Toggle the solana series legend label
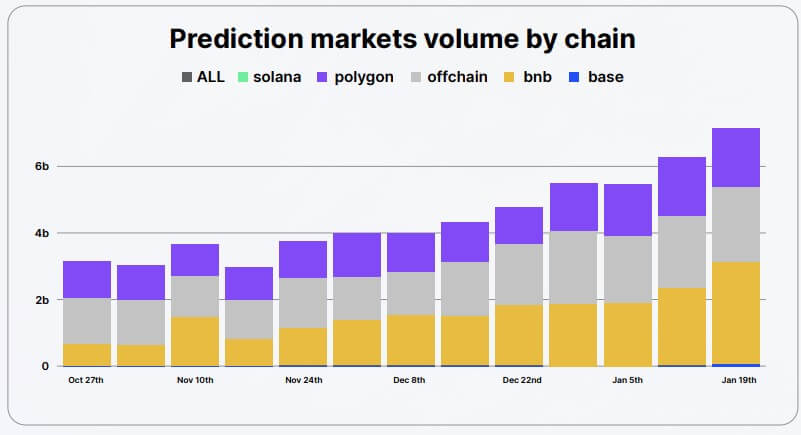The width and height of the screenshot is (801, 435). click(x=276, y=77)
